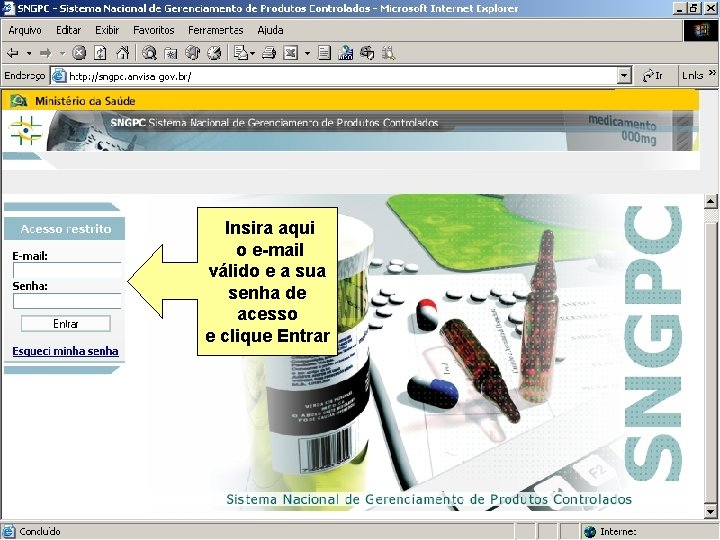Click the SNGPC header banner title
720x540 pixels.
(274, 123)
